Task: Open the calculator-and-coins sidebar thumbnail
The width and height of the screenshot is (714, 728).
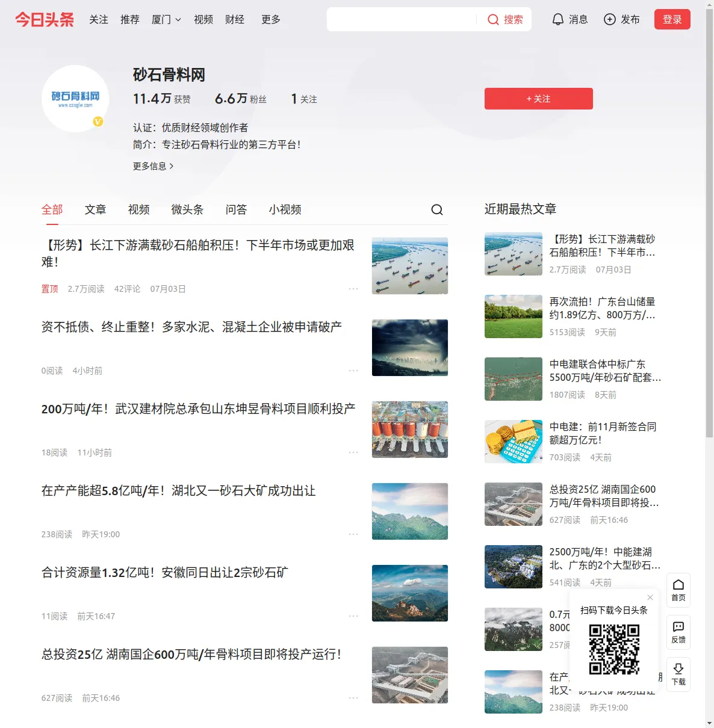Action: [514, 442]
